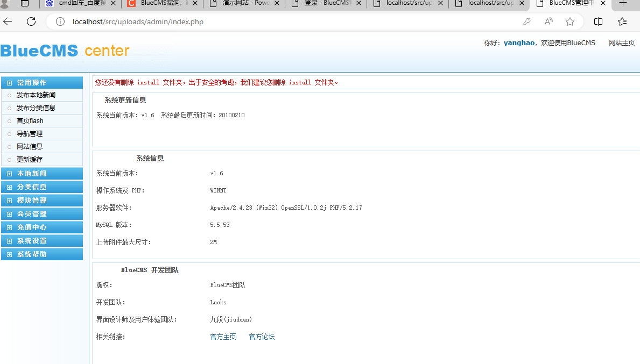This screenshot has height=364, width=640.
Task: Close the cmd回车 Baidu tab
Action: point(113,3)
